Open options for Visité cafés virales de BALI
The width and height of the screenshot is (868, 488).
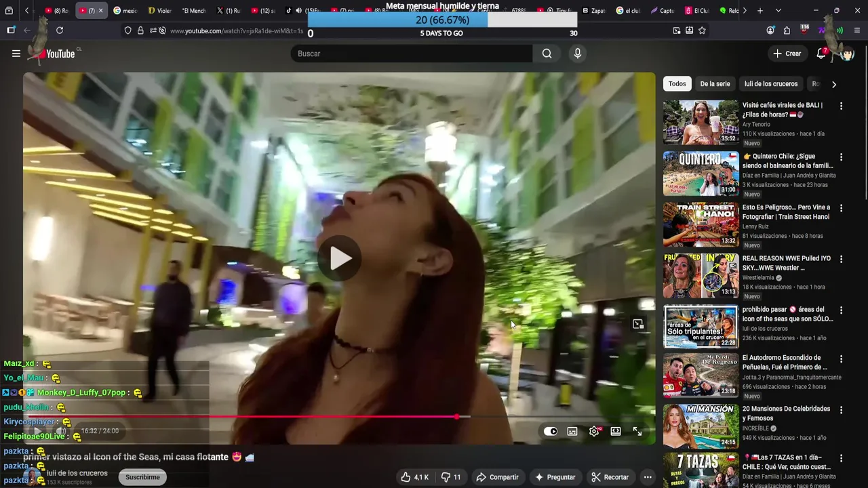[x=841, y=106]
